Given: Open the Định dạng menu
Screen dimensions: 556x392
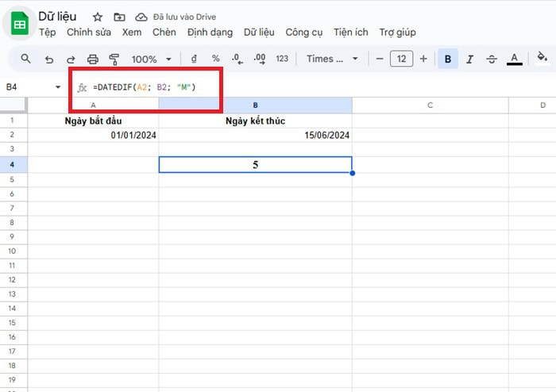Looking at the screenshot, I should pos(210,33).
